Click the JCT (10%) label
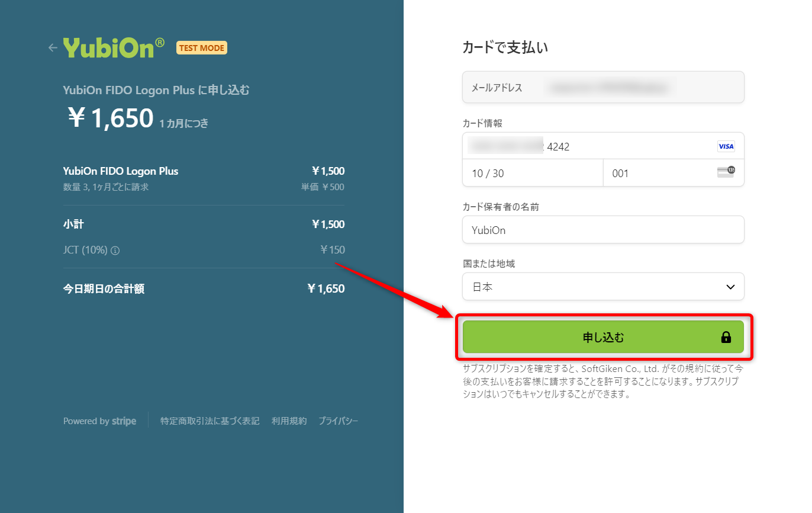Viewport: 812px width, 513px height. point(85,251)
